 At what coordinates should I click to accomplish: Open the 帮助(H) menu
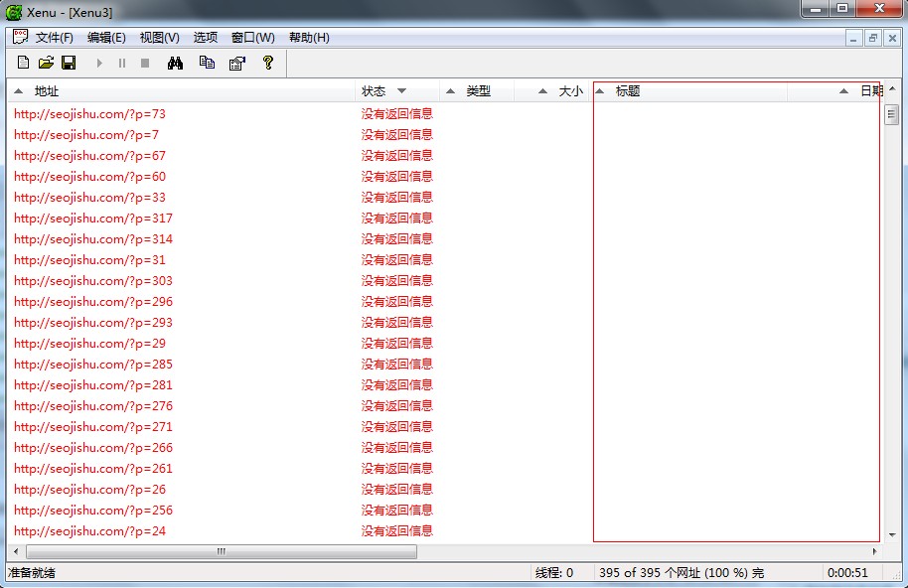[x=309, y=38]
